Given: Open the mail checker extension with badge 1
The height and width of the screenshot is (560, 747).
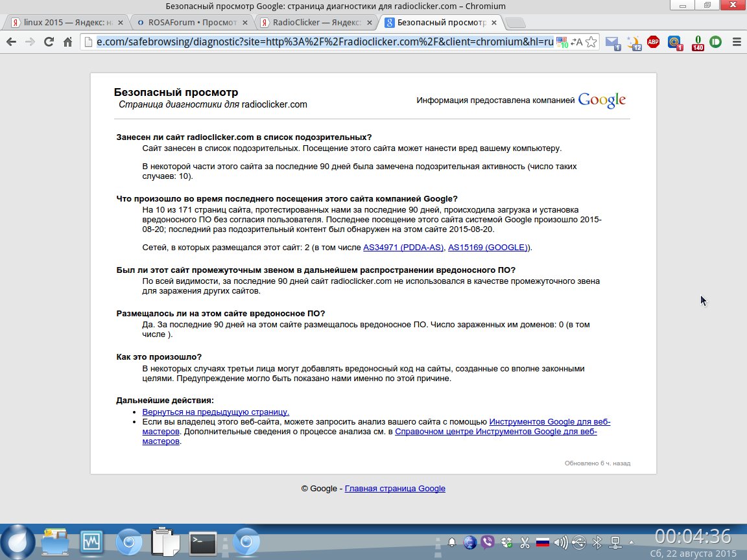Looking at the screenshot, I should click(613, 43).
